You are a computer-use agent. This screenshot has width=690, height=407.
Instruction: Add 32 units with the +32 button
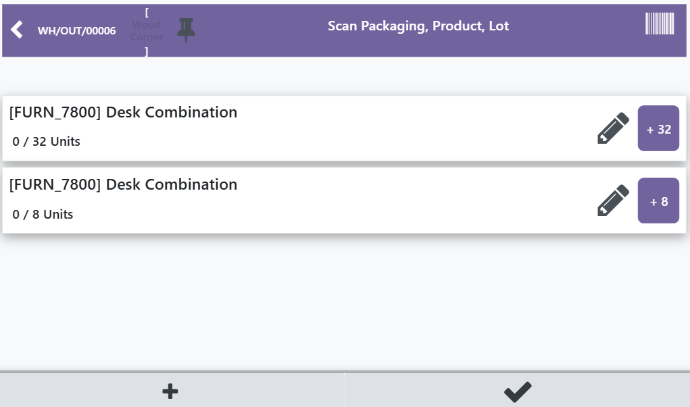coord(658,129)
